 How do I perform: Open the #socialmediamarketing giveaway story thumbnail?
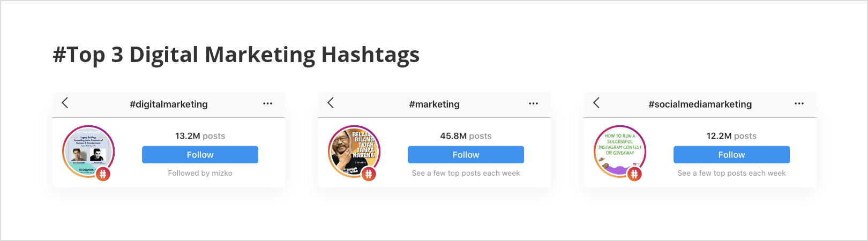tap(620, 152)
